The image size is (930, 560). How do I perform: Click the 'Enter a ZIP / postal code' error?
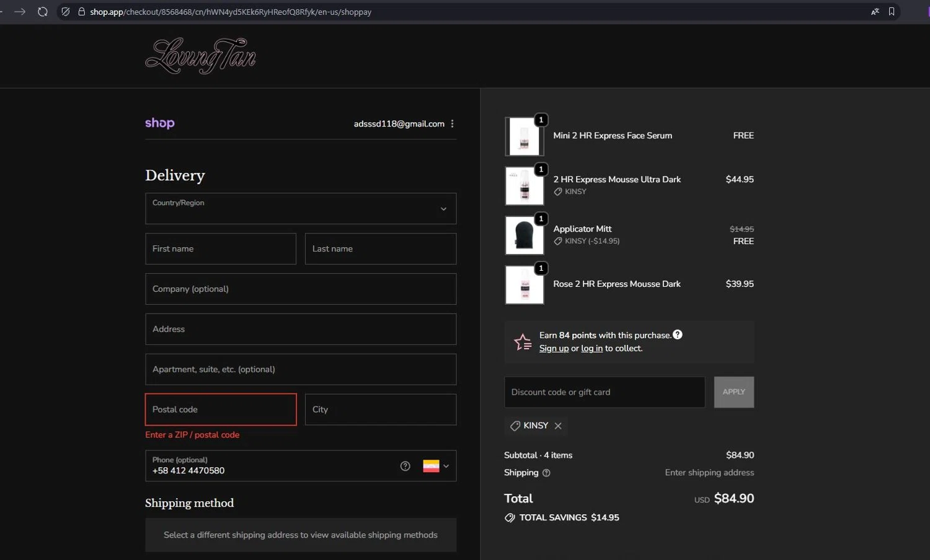point(192,435)
